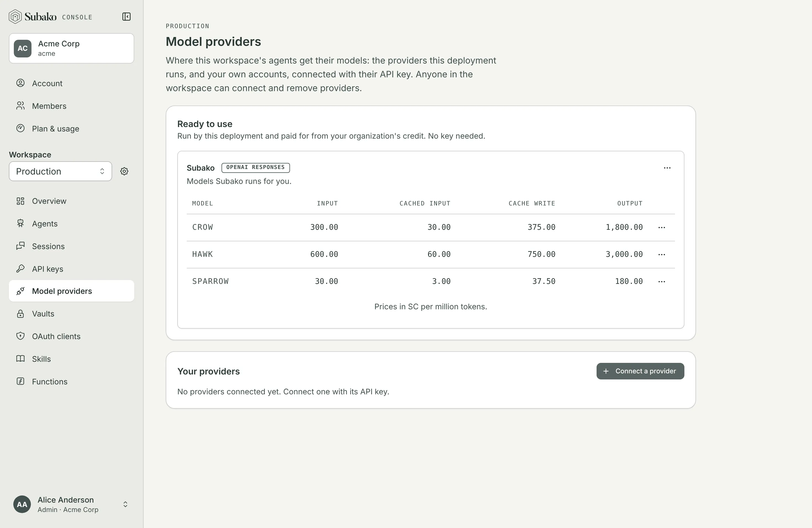Click the HAWK cached input value 60.00
The width and height of the screenshot is (812, 528).
439,254
